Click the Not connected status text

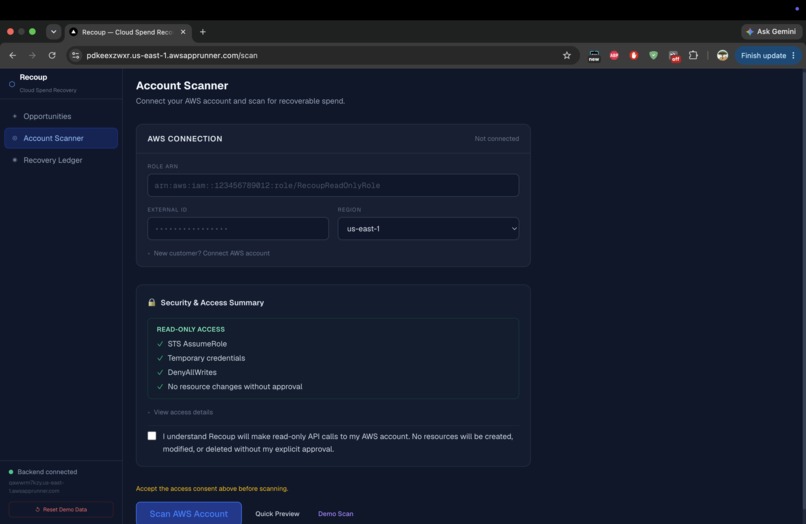click(497, 139)
